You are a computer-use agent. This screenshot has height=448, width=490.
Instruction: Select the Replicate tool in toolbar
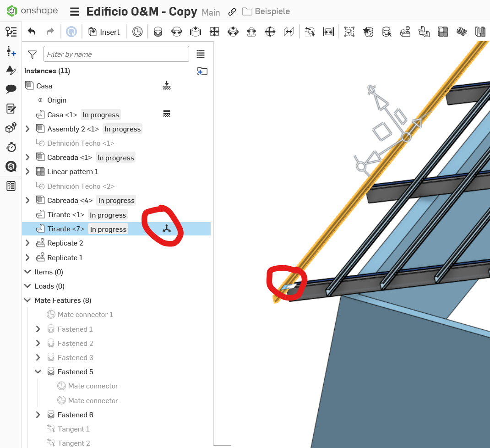point(405,32)
